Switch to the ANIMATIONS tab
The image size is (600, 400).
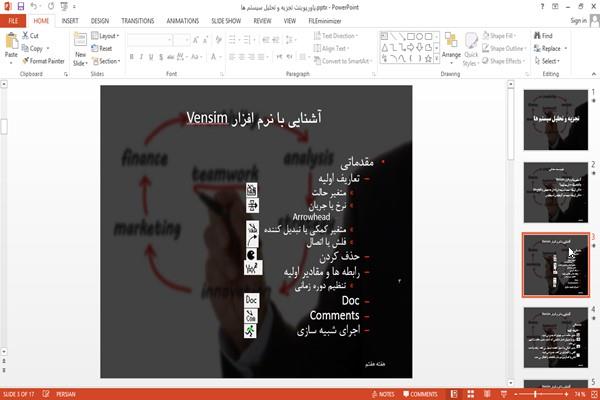click(183, 21)
